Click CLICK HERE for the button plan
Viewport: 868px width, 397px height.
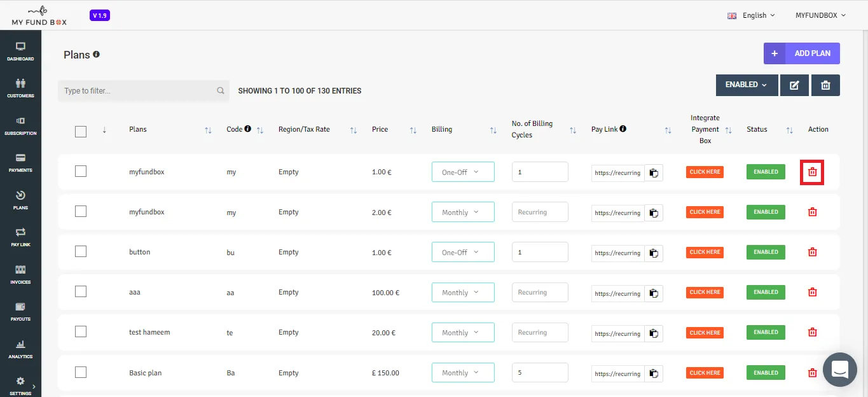(x=705, y=252)
